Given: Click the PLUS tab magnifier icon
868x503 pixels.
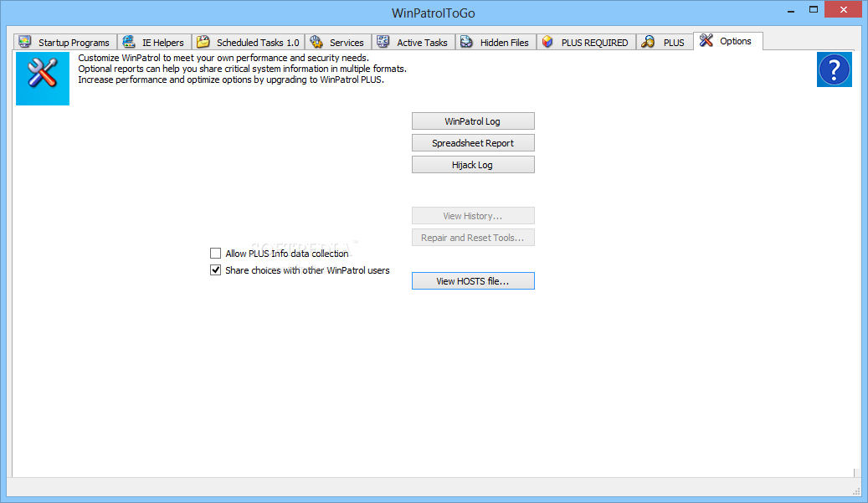Looking at the screenshot, I should point(648,42).
